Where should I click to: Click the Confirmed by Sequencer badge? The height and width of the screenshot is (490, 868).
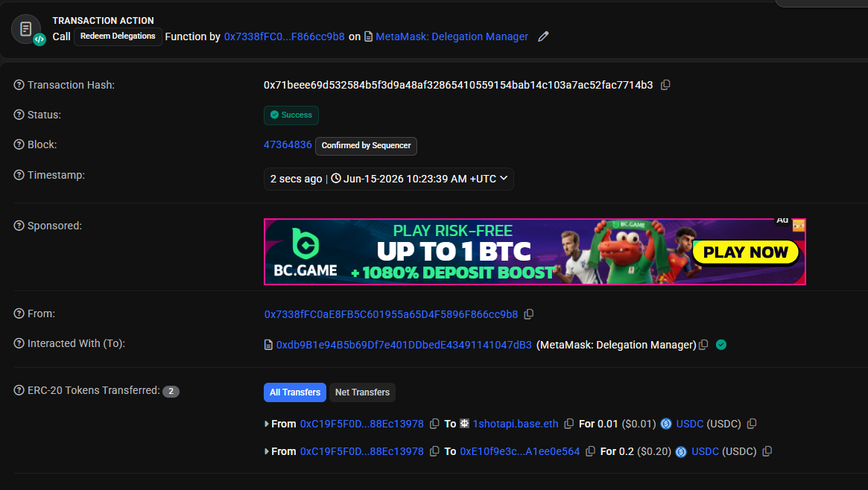(366, 145)
